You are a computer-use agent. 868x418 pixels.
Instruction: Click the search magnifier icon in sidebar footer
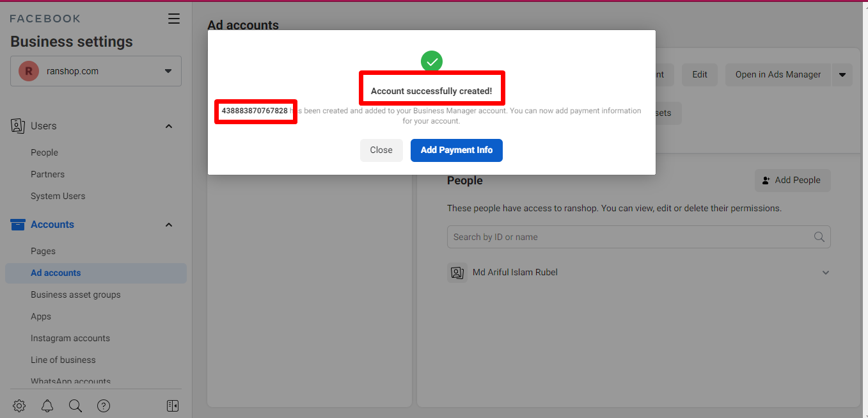75,406
